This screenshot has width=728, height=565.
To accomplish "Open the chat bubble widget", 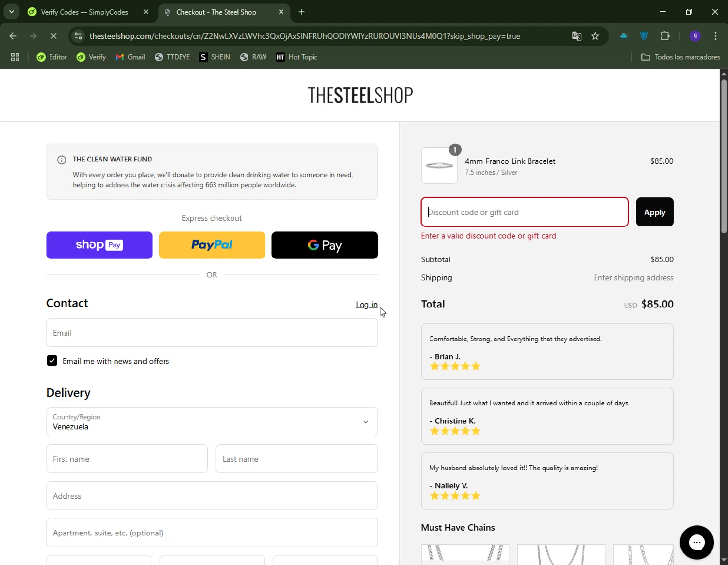I will (x=697, y=542).
